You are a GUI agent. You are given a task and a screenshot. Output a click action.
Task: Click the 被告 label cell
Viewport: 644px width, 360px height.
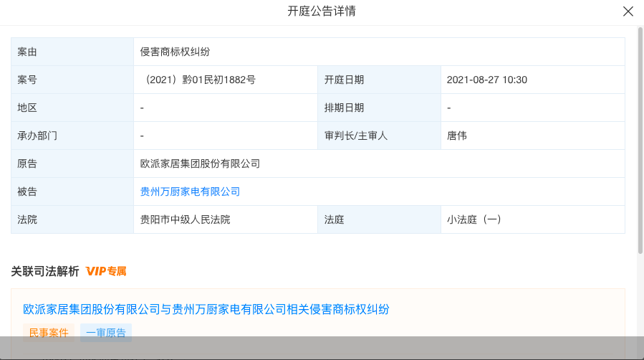(72, 191)
